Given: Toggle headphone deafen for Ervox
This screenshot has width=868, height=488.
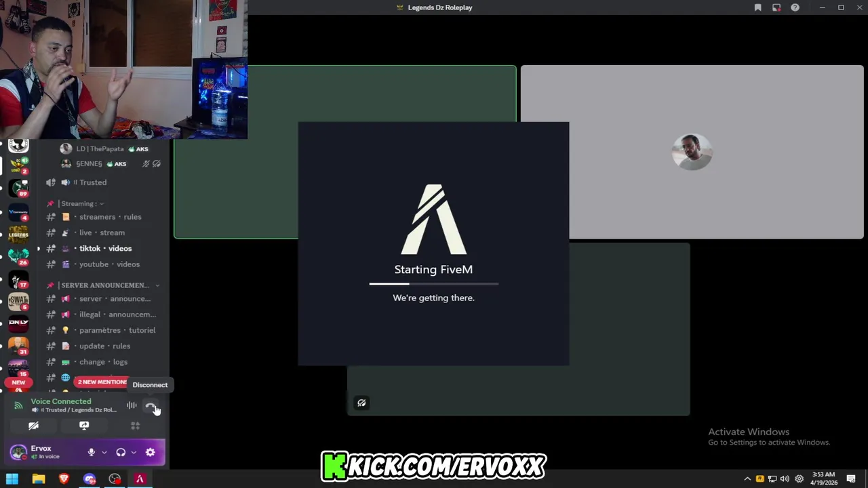Looking at the screenshot, I should pos(121,452).
